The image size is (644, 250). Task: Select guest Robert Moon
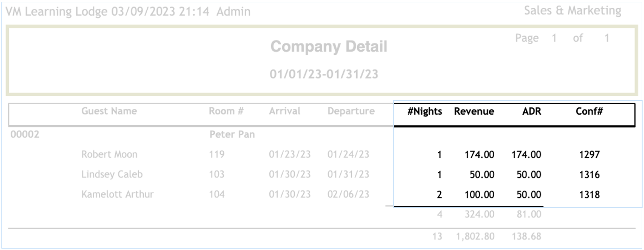pyautogui.click(x=109, y=154)
